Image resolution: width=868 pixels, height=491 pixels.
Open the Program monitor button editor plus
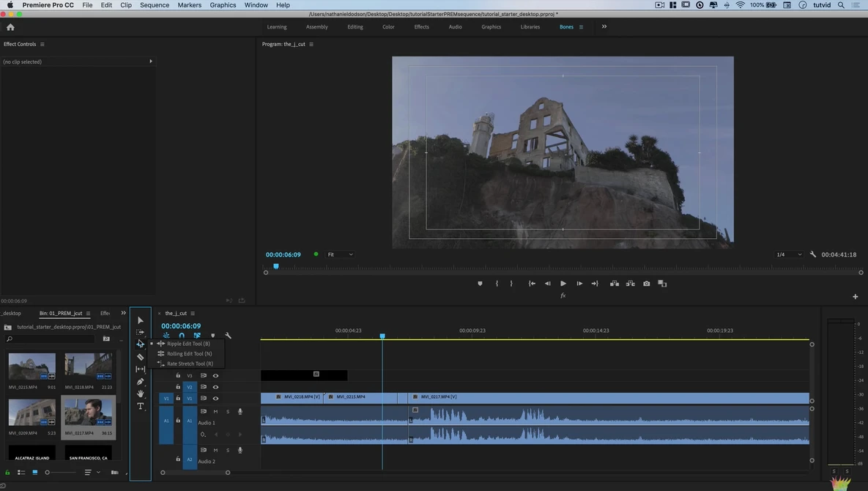(x=856, y=297)
